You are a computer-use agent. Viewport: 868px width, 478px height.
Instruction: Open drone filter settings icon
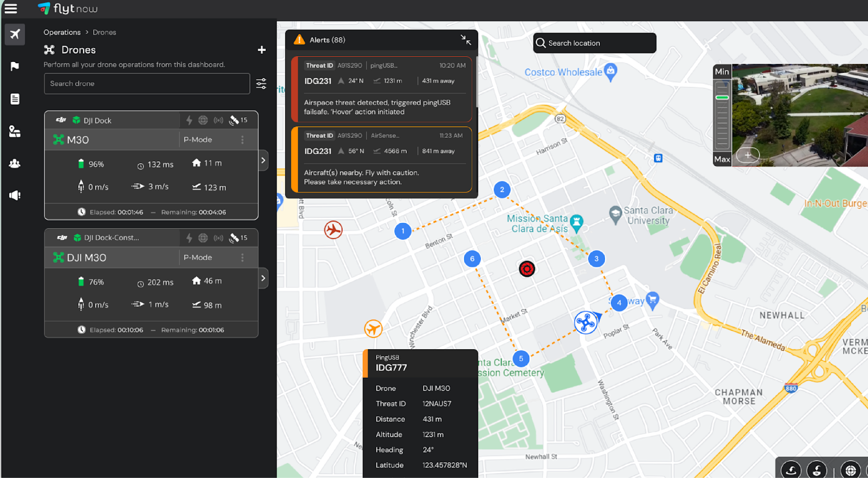261,84
